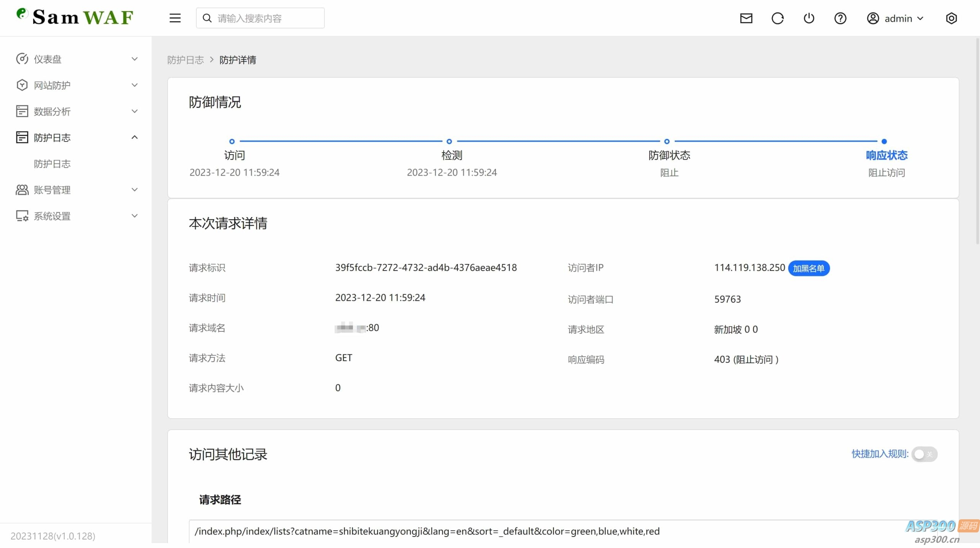Click the hamburger menu icon next to logo
This screenshot has height=548, width=980.
point(175,18)
